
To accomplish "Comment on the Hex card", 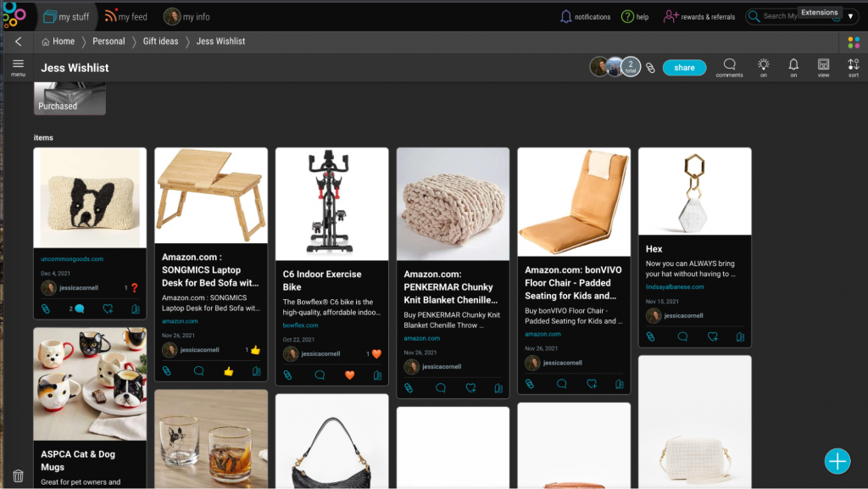I will [682, 336].
